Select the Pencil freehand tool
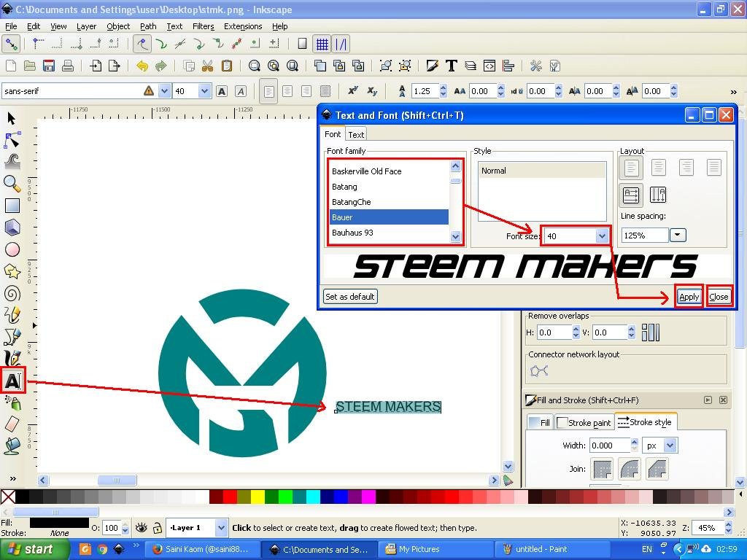This screenshot has width=747, height=560. pos(12,315)
